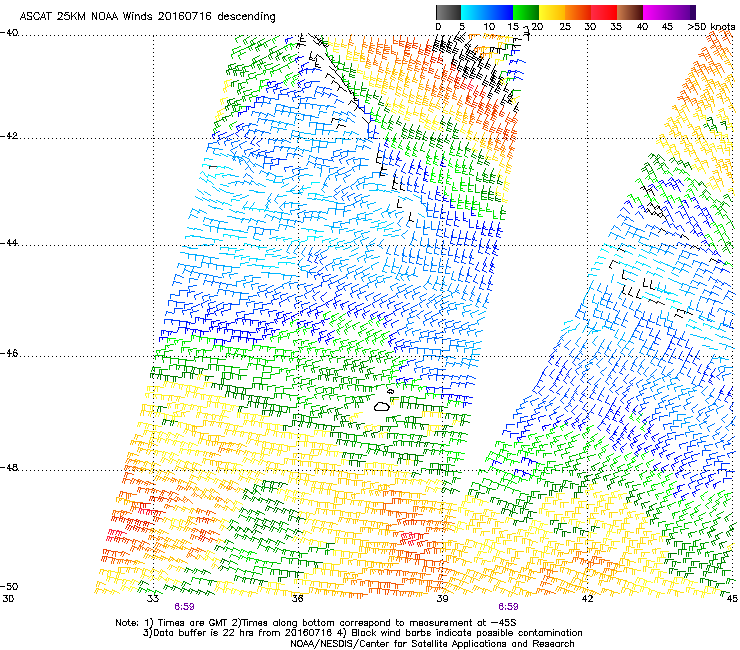Screen dimensions: 740x650
Task: Click the '33' longitude axis label
Action: (x=152, y=599)
